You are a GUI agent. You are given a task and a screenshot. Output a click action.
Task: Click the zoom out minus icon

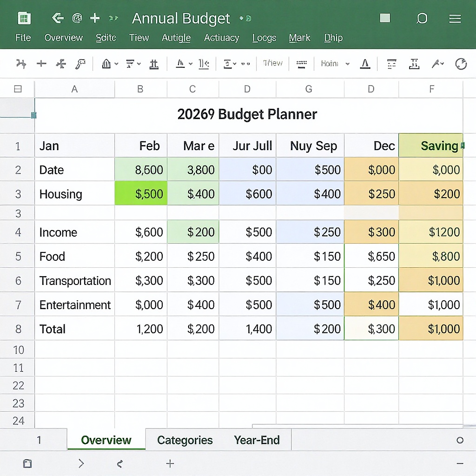pyautogui.click(x=460, y=463)
